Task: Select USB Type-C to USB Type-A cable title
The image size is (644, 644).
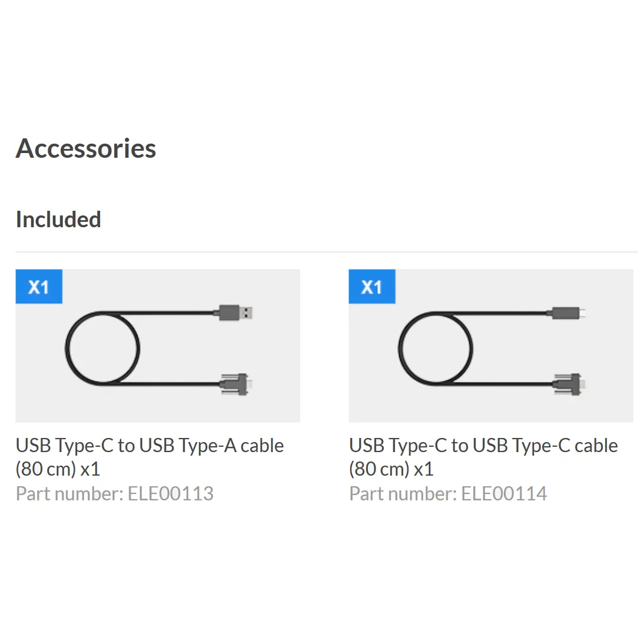Action: 150,446
